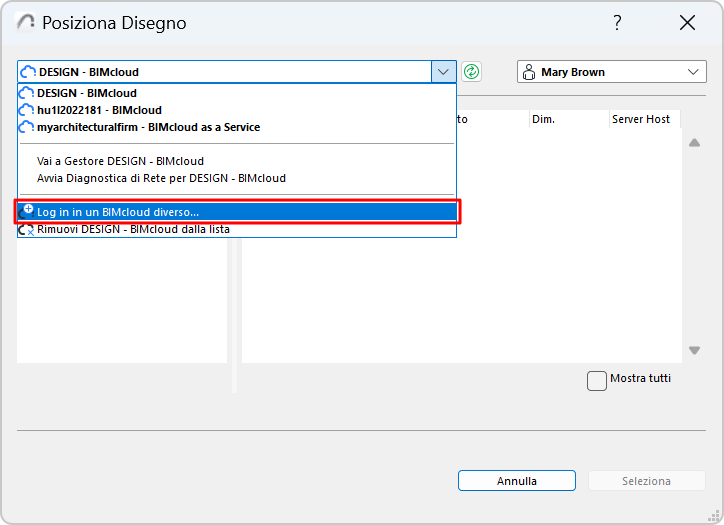Click the cloud-plus icon for new login
This screenshot has width=724, height=525.
(27, 212)
